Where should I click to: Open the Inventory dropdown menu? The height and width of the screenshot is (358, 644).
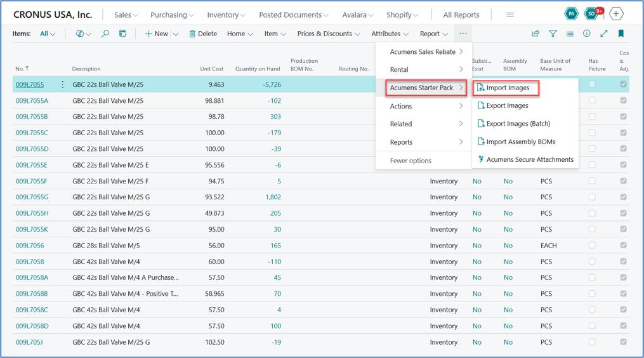226,15
